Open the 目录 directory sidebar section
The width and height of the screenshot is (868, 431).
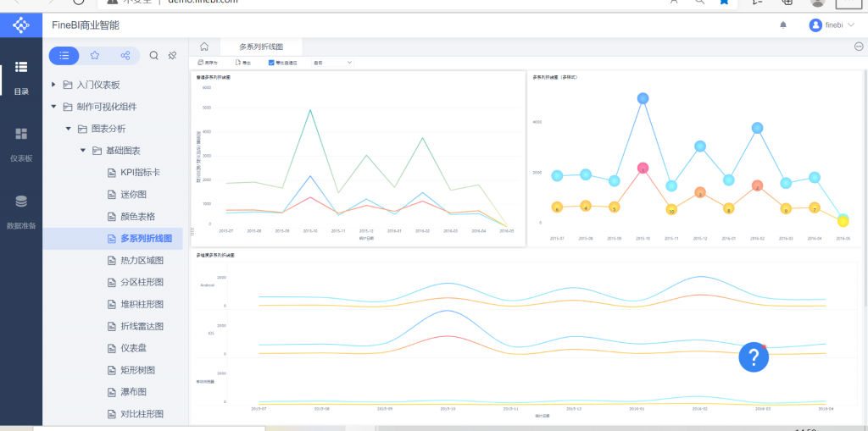21,77
